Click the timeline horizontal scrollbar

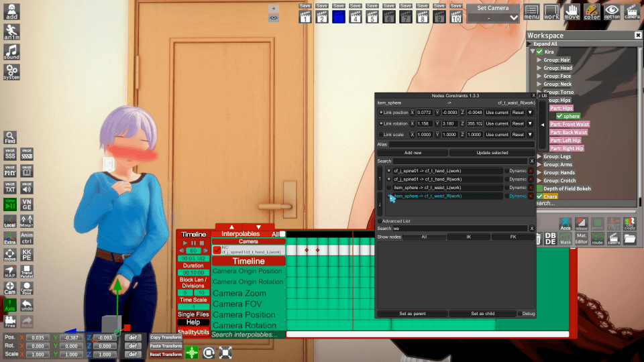[x=427, y=335]
